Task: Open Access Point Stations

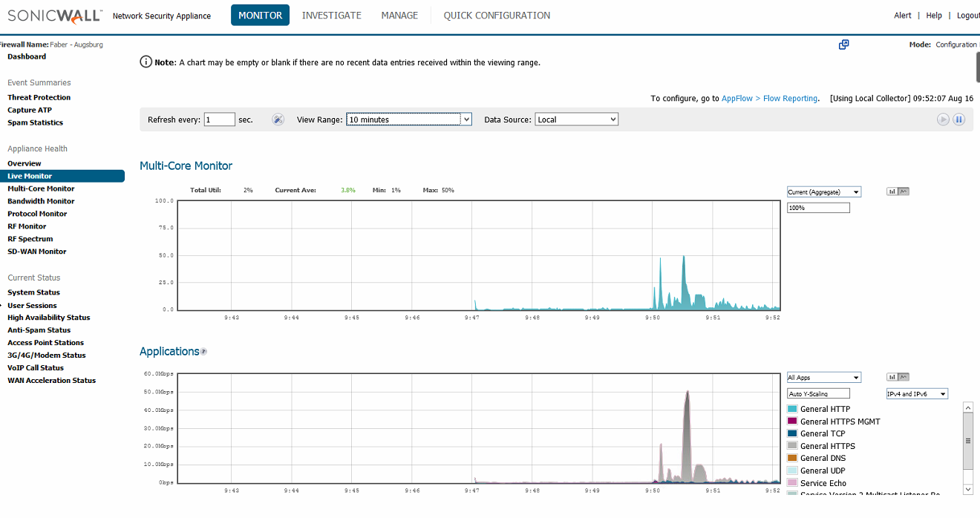Action: click(46, 343)
